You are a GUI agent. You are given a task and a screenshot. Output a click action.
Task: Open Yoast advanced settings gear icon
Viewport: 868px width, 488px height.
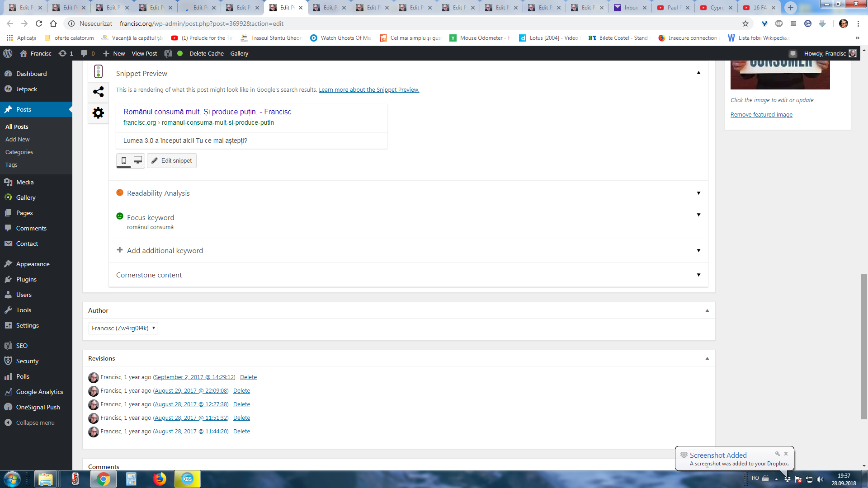click(x=98, y=113)
